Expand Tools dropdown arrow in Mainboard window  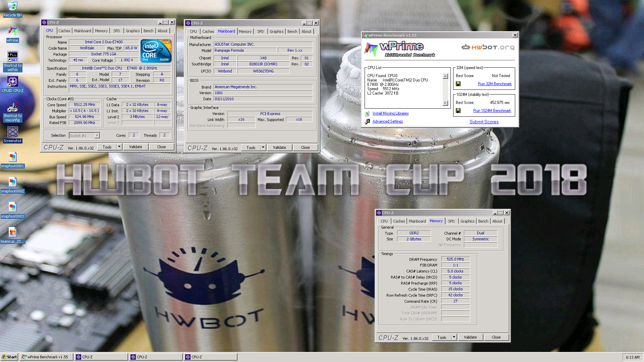click(x=263, y=147)
